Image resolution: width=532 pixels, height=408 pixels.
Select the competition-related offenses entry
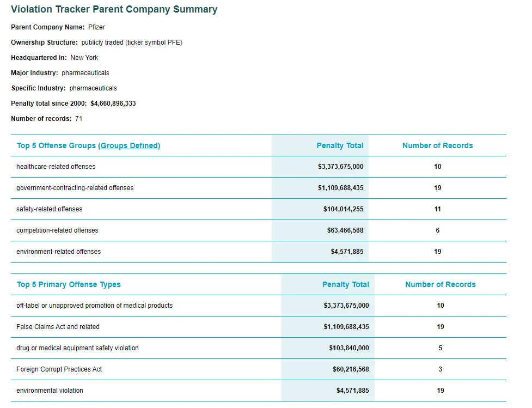click(x=57, y=230)
